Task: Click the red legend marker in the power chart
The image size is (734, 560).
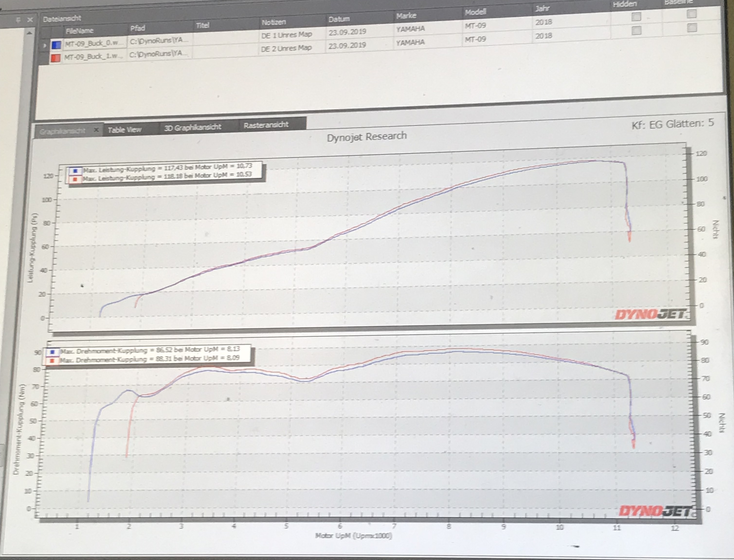Action: pos(75,179)
